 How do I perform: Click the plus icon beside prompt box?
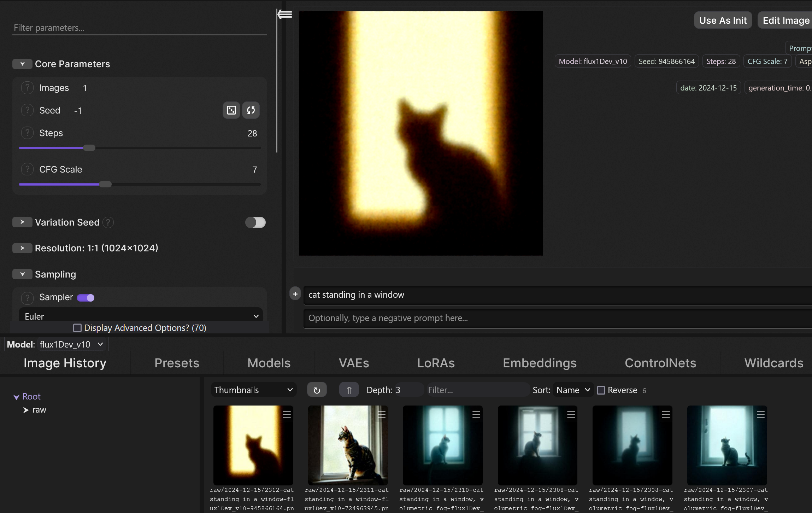[x=295, y=294]
